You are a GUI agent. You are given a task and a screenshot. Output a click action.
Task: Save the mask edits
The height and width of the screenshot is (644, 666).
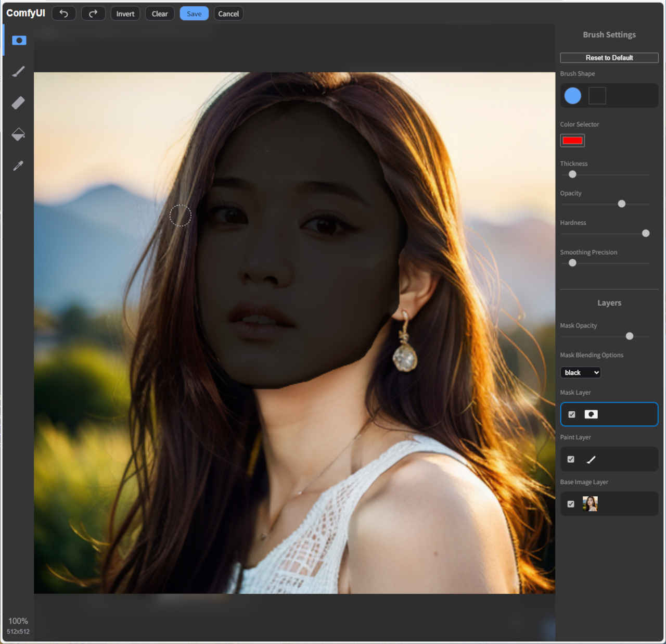coord(194,14)
